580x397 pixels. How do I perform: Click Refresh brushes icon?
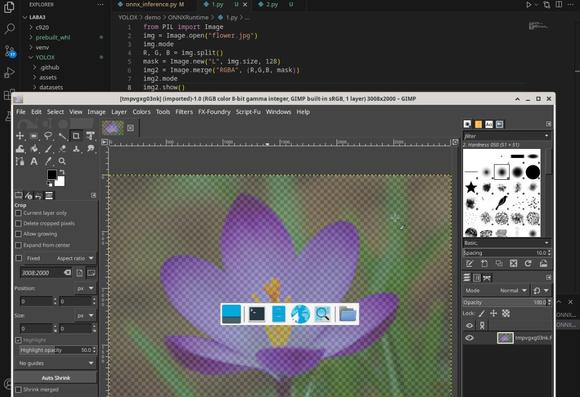pyautogui.click(x=528, y=263)
